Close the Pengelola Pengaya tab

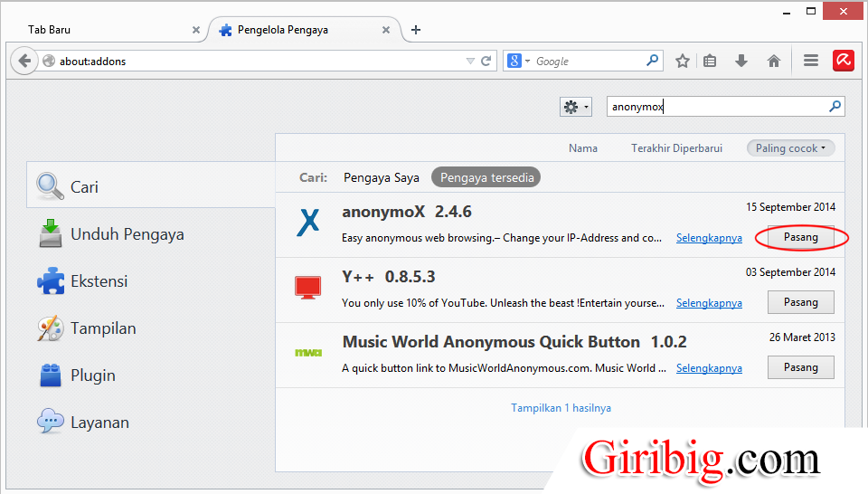click(x=386, y=30)
